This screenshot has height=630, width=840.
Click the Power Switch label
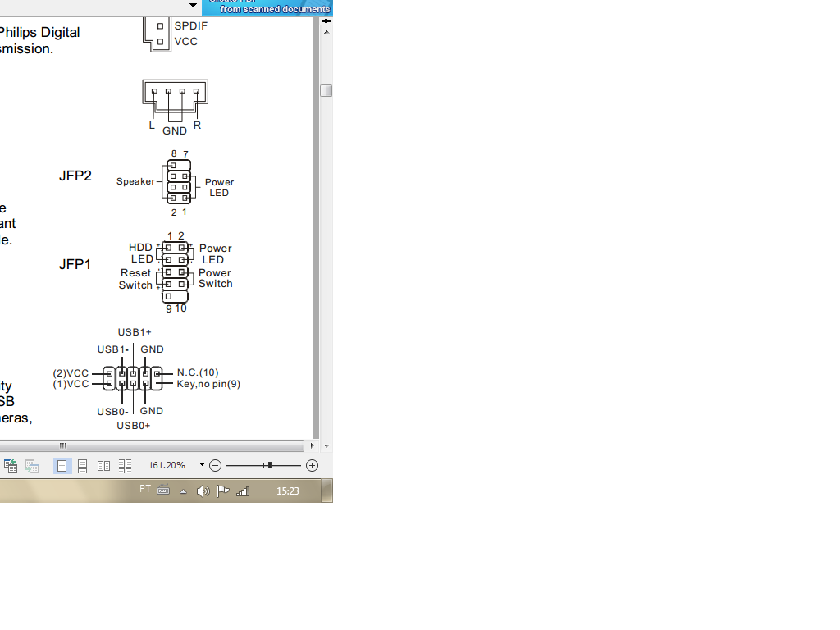click(x=216, y=278)
